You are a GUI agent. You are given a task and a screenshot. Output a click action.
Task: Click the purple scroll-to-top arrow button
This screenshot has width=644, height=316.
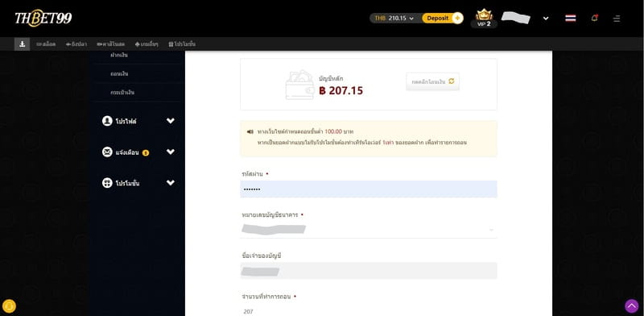632,306
